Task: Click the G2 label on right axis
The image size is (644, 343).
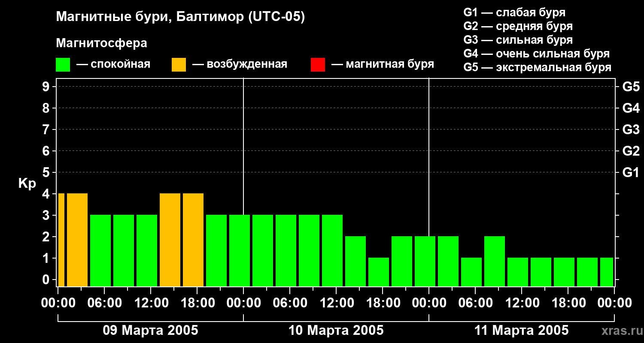Action: [x=631, y=151]
